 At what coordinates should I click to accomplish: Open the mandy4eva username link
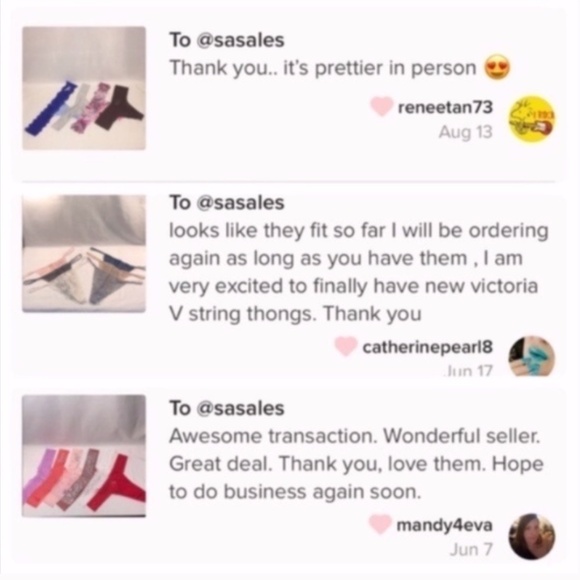[445, 525]
